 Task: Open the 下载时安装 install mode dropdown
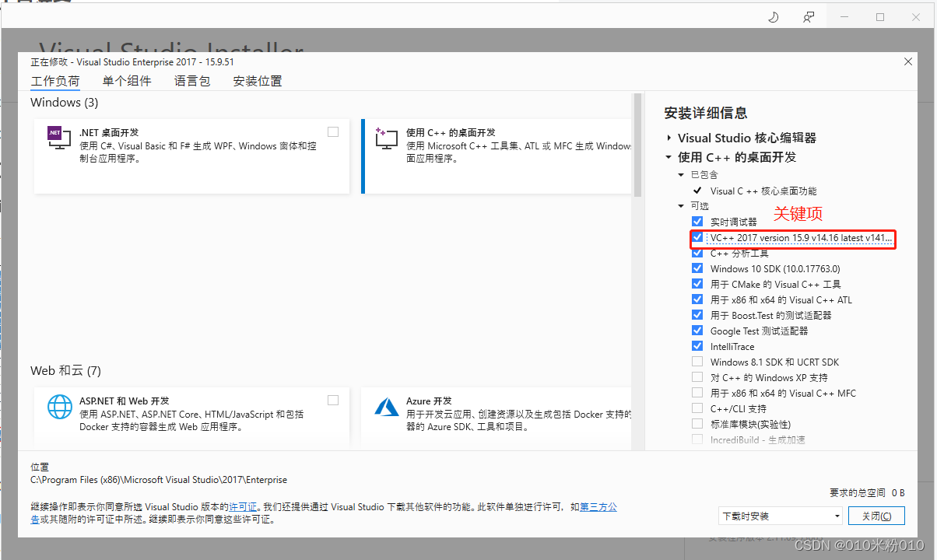click(x=781, y=516)
